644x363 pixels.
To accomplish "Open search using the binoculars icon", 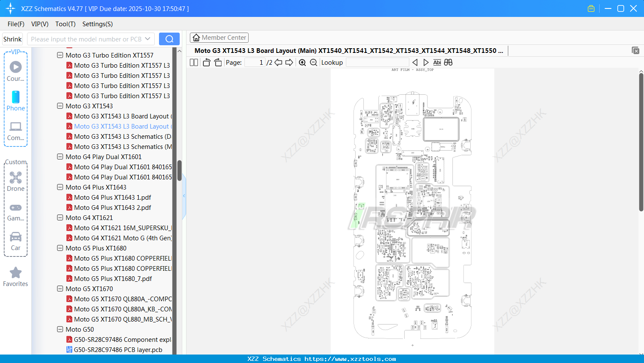I will (x=448, y=62).
